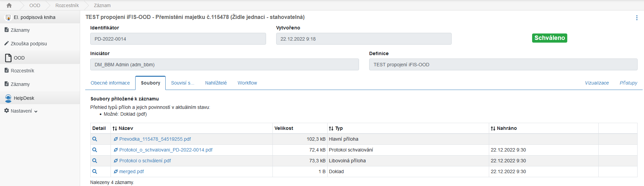Open detail magnifier for Protokol_o_schvalovani_PD-2022-0014.pdf
The image size is (644, 186).
95,150
